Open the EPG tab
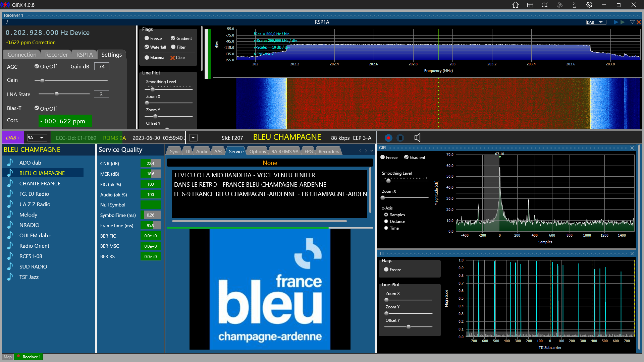 coord(309,152)
